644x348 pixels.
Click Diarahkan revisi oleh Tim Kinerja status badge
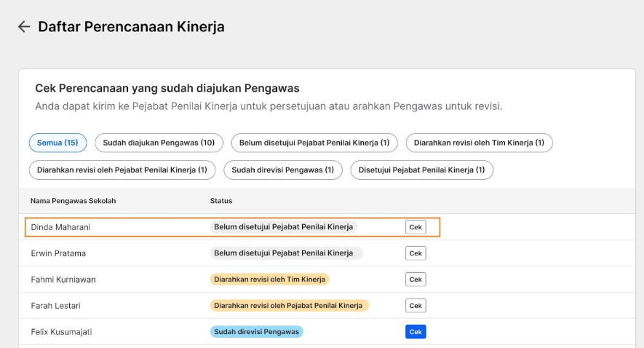pos(270,280)
